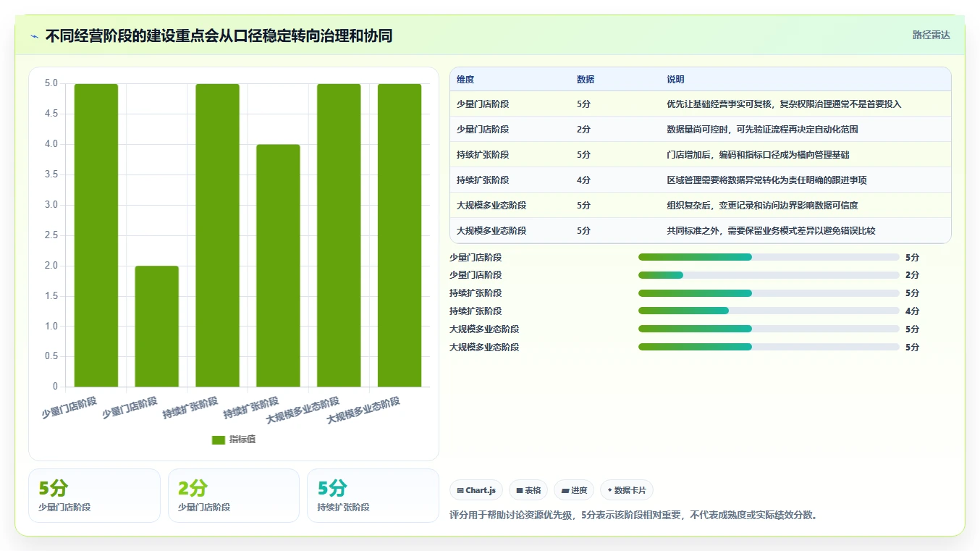Viewport: 980px width, 551px height.
Task: Click the 2.0 bar for 少量门店阶段
Action: (157, 326)
